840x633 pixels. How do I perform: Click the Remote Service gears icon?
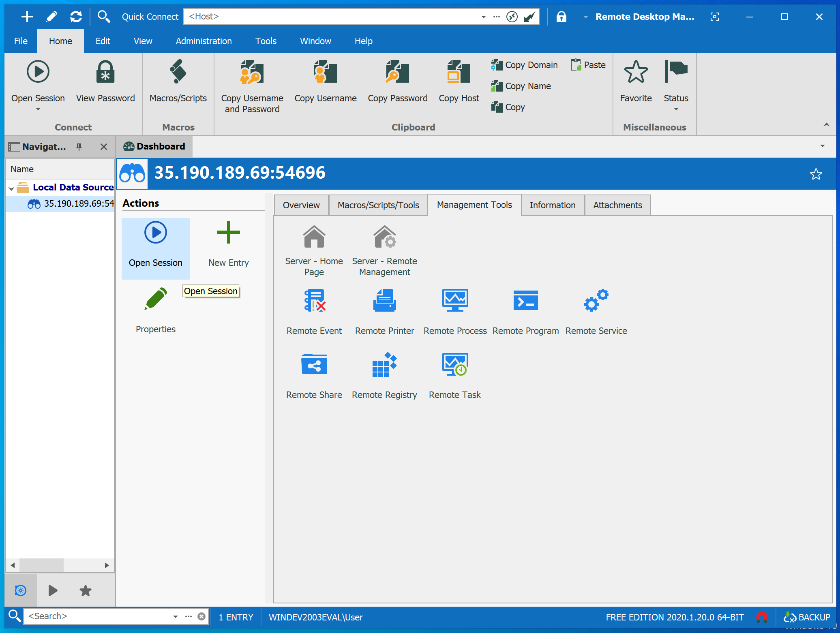[x=596, y=301]
